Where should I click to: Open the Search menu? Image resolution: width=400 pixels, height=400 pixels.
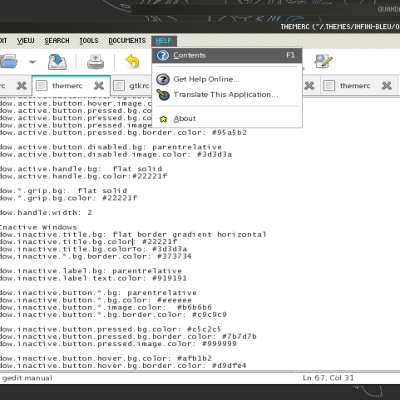pos(57,41)
